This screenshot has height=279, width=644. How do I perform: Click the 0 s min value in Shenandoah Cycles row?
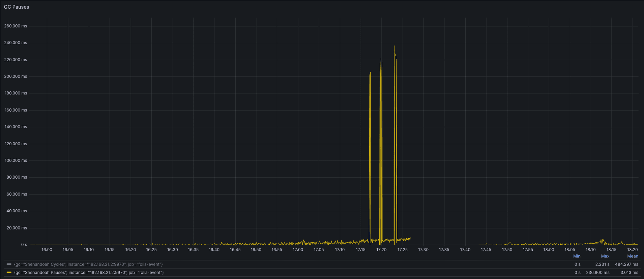(x=578, y=265)
